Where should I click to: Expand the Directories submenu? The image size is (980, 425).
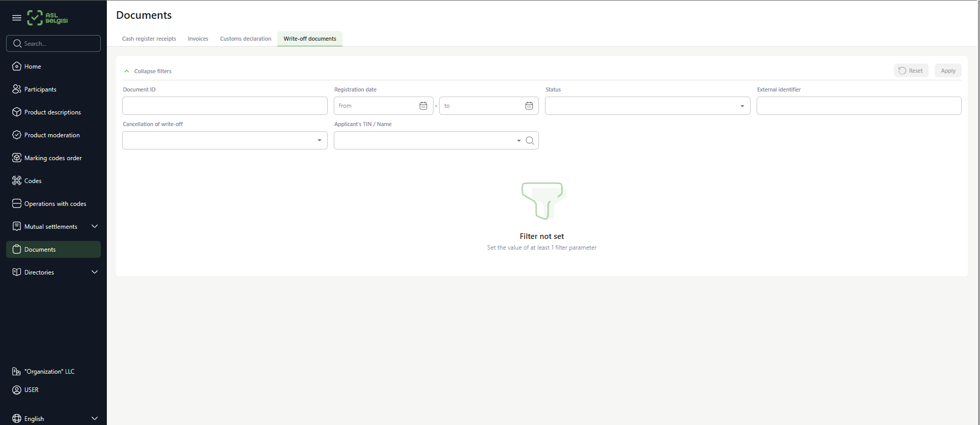95,272
